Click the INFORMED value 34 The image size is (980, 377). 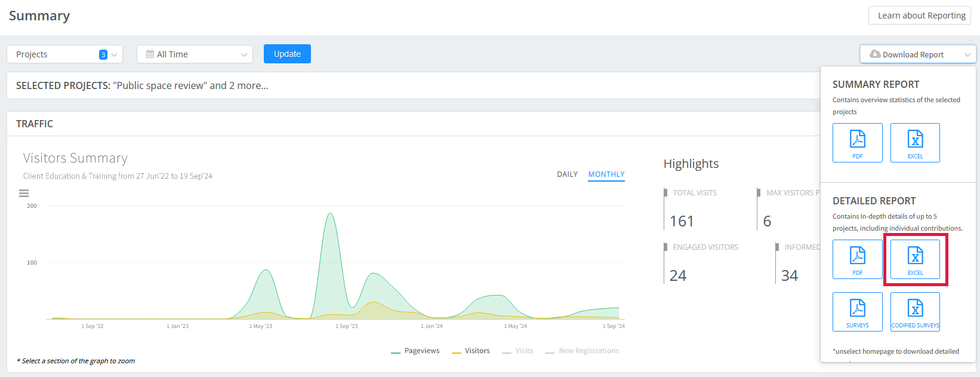(x=790, y=275)
